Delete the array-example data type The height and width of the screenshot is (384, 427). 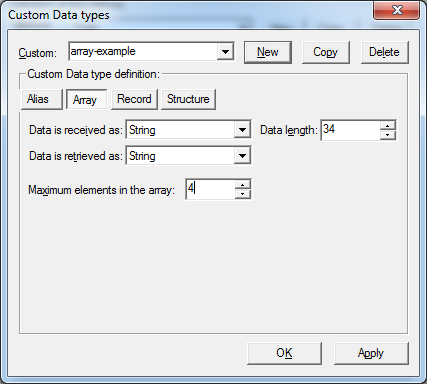[x=384, y=52]
